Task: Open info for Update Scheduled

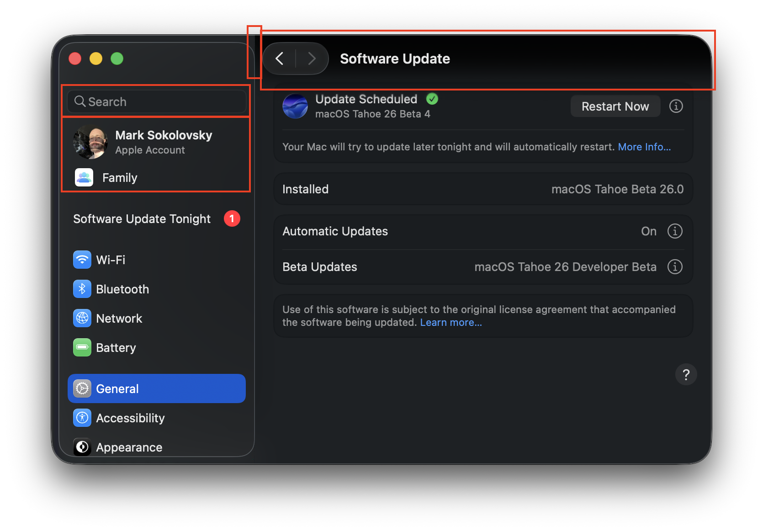Action: [676, 106]
